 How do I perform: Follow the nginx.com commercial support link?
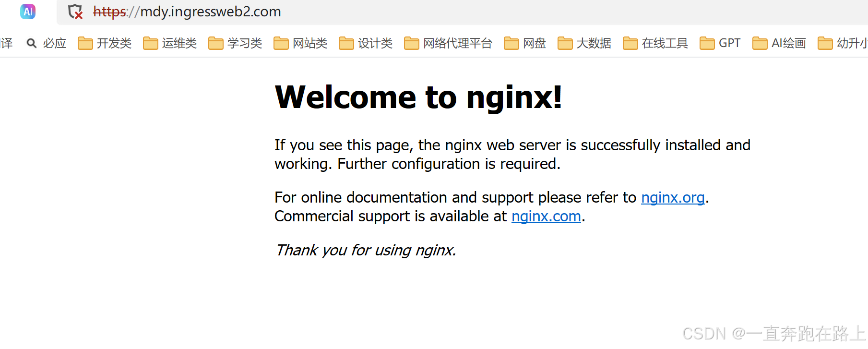coord(546,216)
